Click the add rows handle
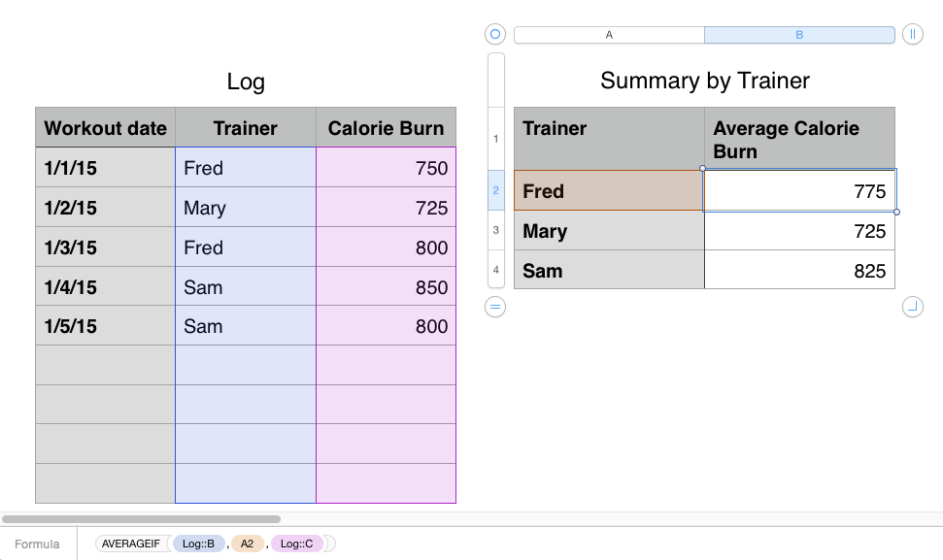The width and height of the screenshot is (943, 560). (x=495, y=307)
